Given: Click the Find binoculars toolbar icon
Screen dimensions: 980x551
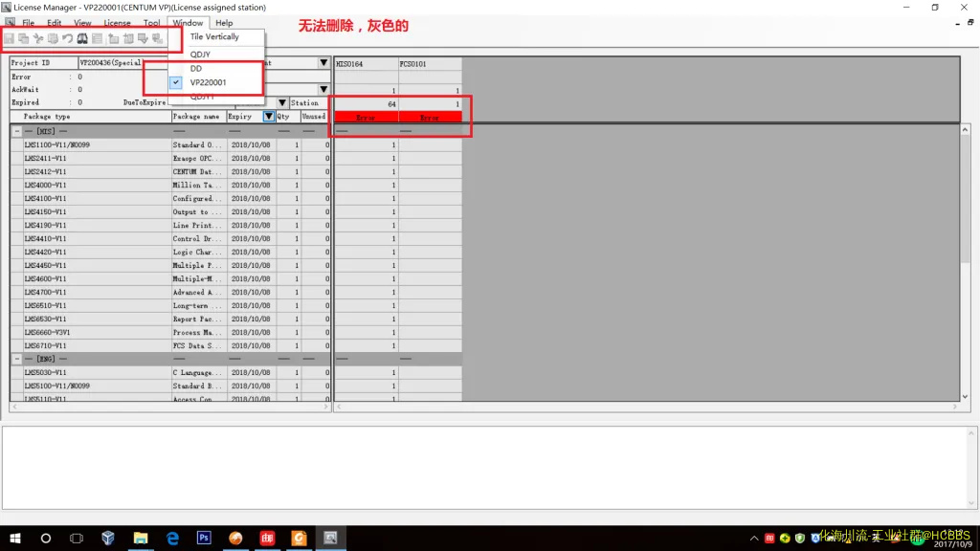Looking at the screenshot, I should (x=82, y=38).
